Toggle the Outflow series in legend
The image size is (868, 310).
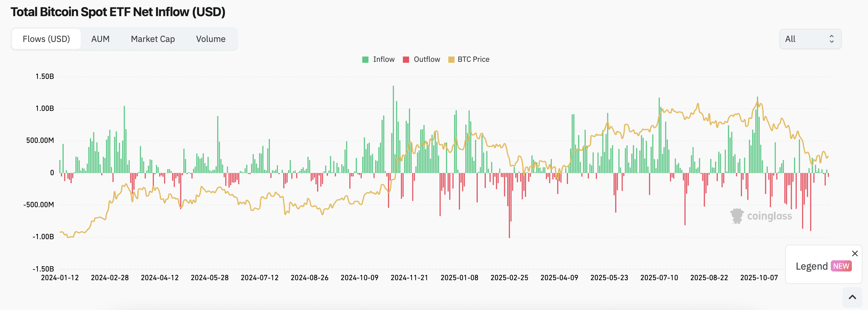point(421,59)
